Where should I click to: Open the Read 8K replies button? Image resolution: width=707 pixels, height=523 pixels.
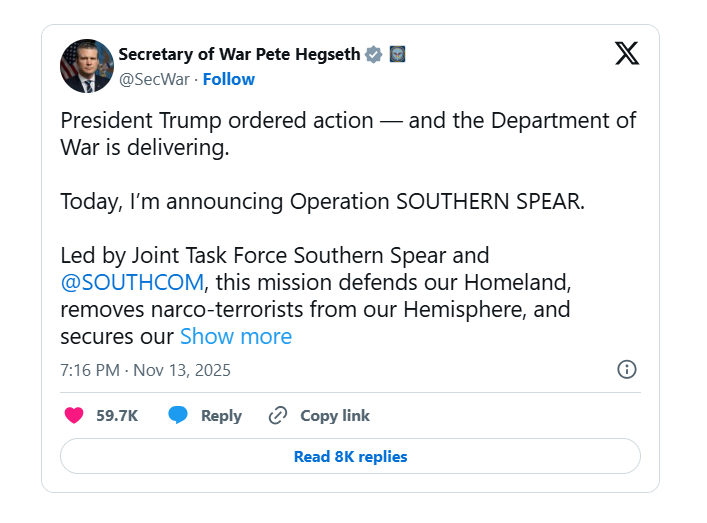click(x=350, y=456)
